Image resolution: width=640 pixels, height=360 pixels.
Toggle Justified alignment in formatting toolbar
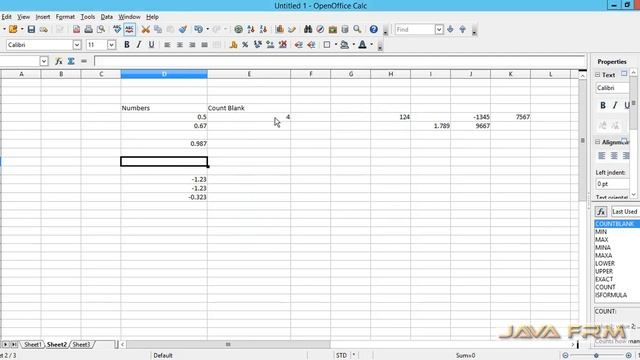coord(204,45)
